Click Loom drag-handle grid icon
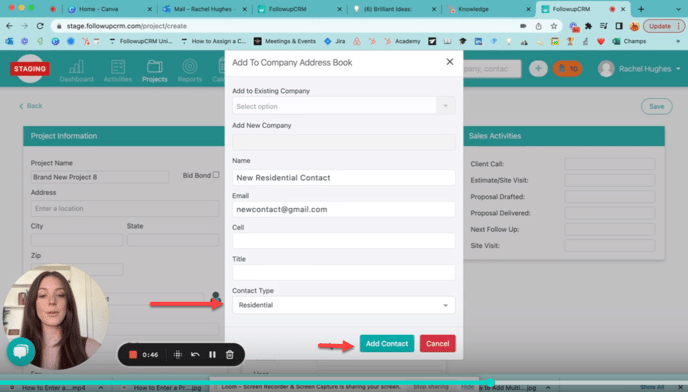 tap(178, 354)
